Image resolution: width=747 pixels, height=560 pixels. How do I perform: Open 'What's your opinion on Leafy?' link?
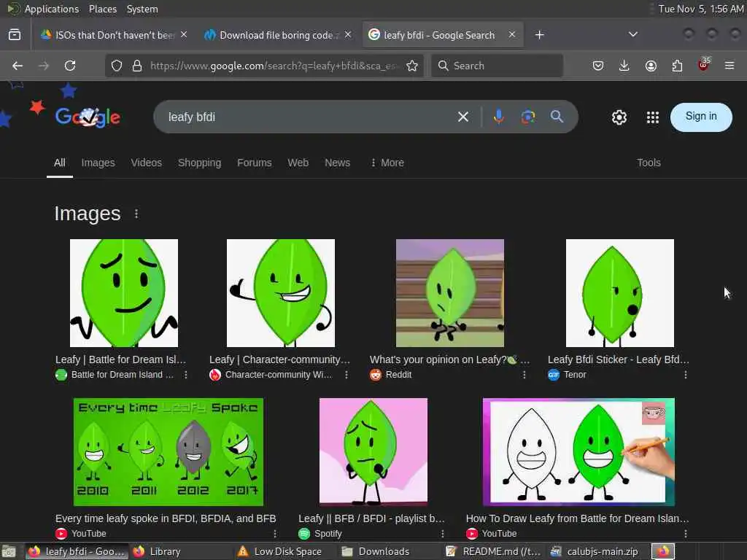tap(449, 359)
